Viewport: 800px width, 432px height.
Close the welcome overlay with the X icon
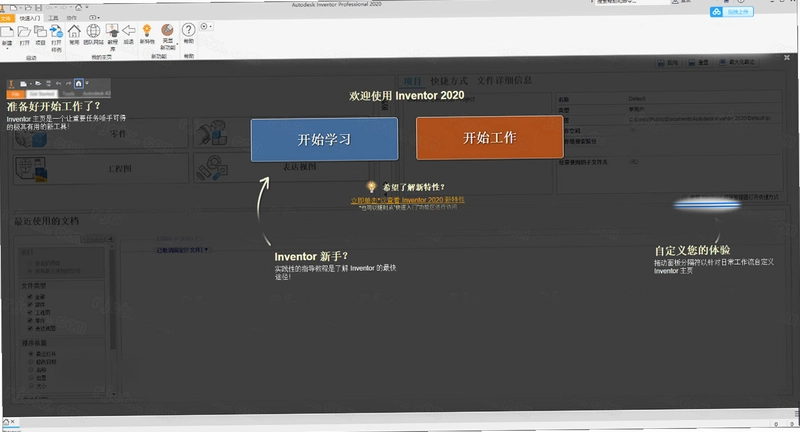(787, 58)
